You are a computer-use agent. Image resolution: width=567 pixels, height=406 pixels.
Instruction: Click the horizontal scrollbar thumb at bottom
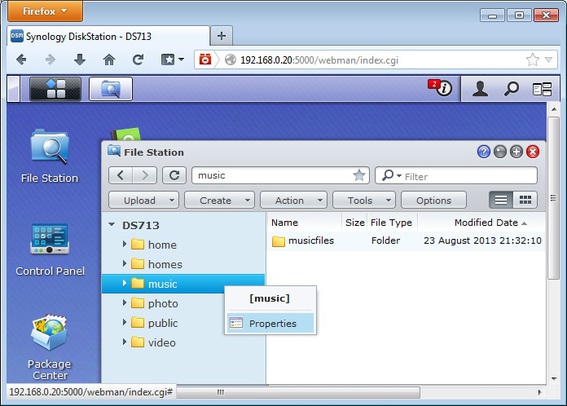coord(298,392)
